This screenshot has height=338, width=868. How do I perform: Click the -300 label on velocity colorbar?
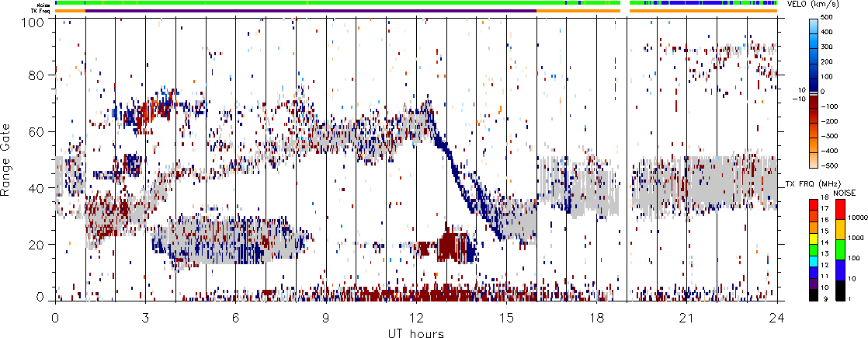(828, 136)
